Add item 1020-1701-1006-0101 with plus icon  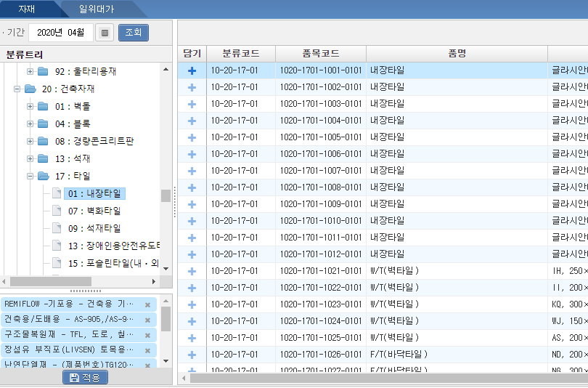tap(192, 154)
